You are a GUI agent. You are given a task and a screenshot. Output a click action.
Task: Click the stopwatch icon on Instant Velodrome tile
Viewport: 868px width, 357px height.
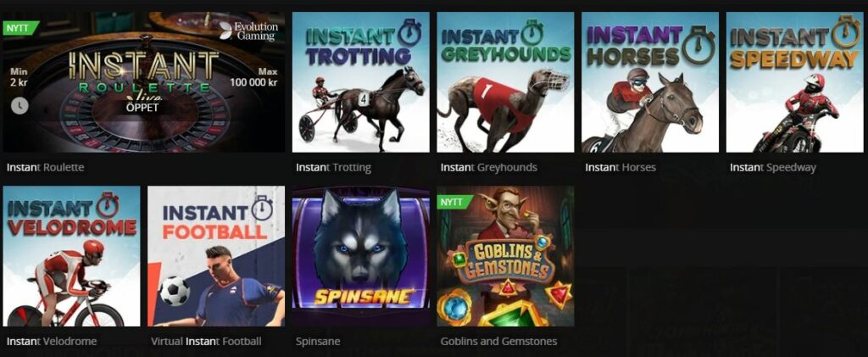[x=108, y=205]
